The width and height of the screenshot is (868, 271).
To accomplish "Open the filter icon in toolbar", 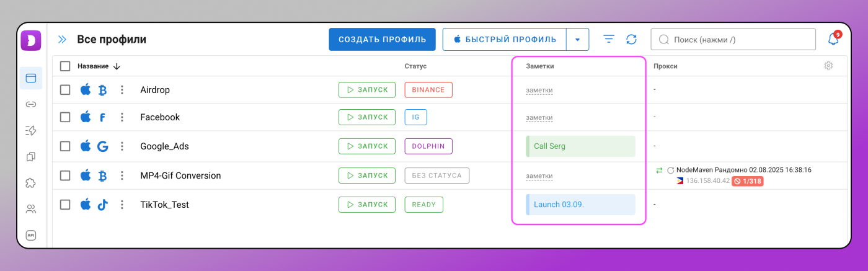I will [609, 40].
